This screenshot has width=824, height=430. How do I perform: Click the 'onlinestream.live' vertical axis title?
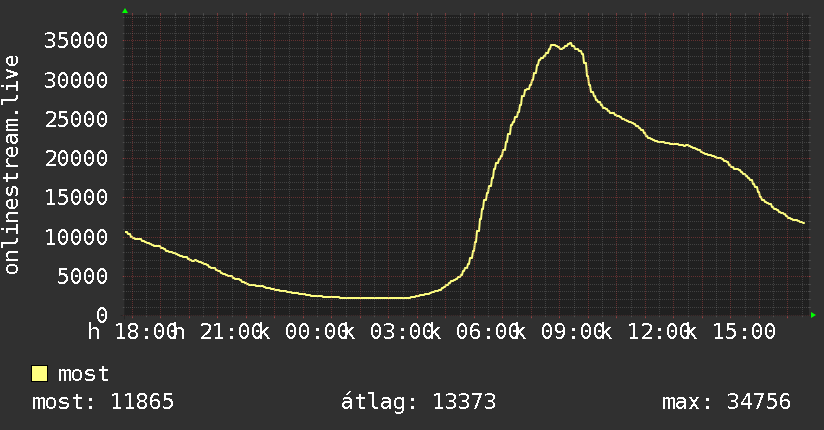pos(11,165)
